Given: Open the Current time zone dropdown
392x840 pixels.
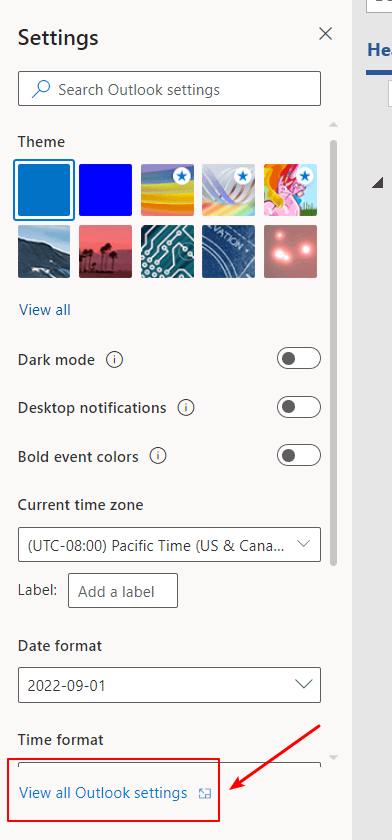Looking at the screenshot, I should click(169, 545).
